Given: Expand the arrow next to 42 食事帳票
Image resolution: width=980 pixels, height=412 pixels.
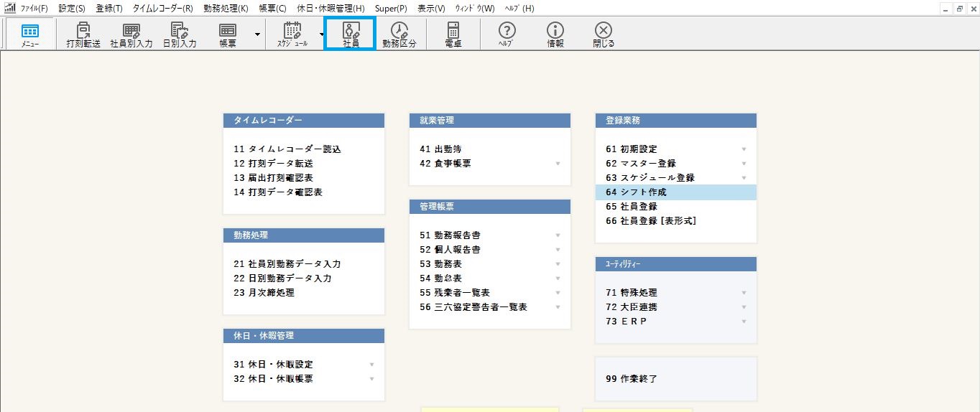Looking at the screenshot, I should [x=558, y=164].
